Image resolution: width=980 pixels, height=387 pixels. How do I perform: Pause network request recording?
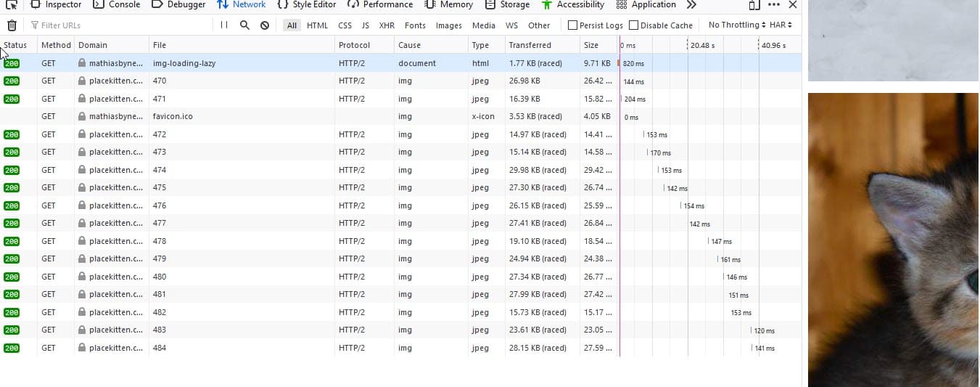(x=224, y=25)
